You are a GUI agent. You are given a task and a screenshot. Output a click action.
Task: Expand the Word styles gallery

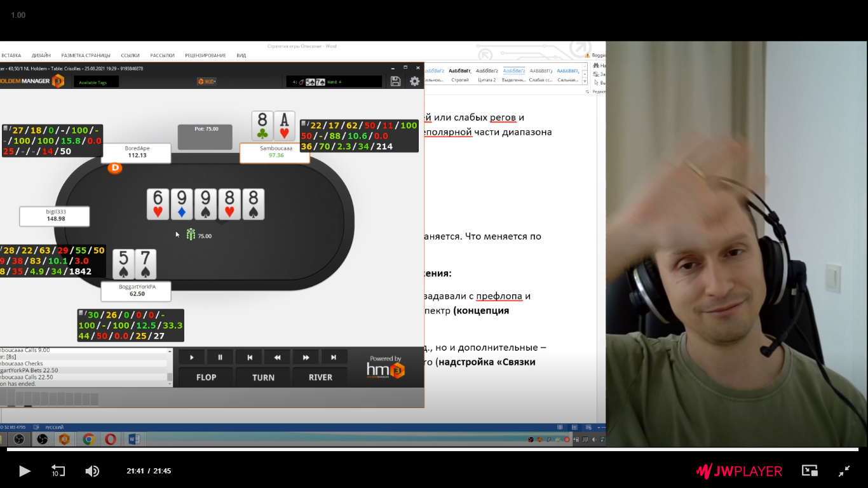tap(586, 81)
